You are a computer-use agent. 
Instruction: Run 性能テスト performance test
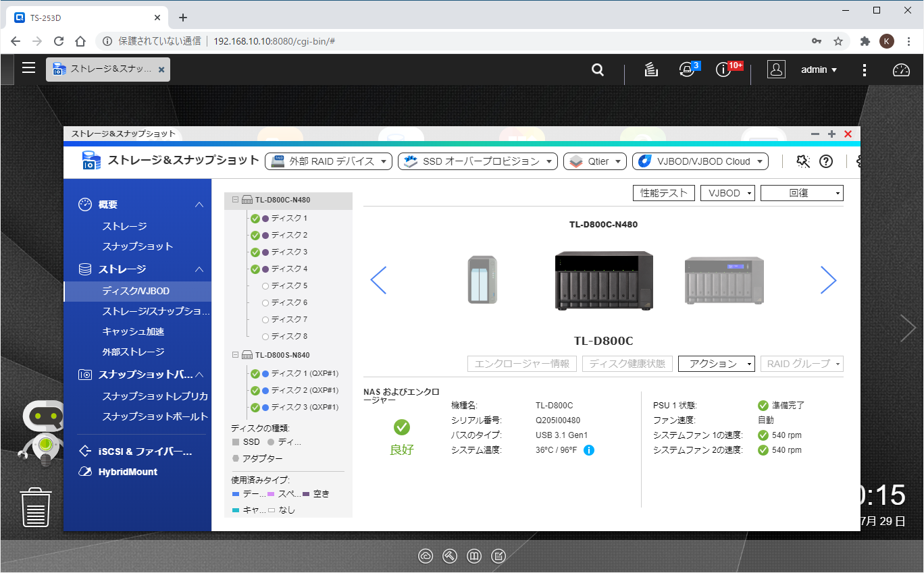click(663, 192)
